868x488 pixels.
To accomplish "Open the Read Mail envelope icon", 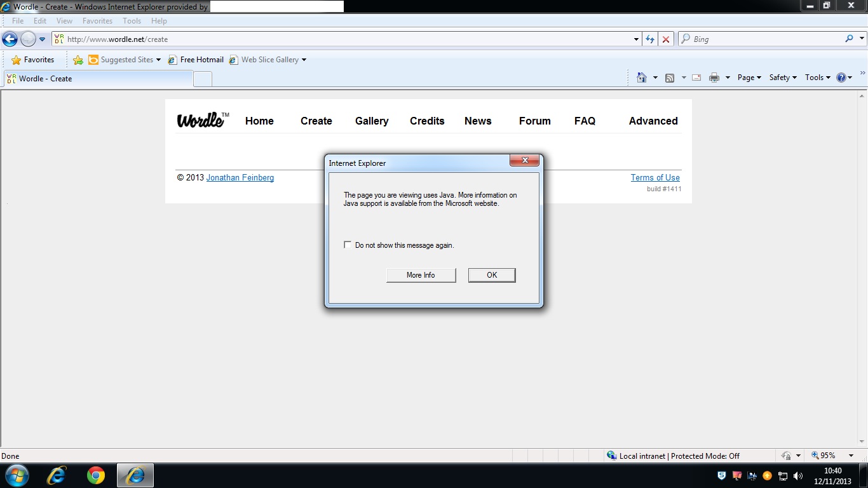I will tap(696, 78).
